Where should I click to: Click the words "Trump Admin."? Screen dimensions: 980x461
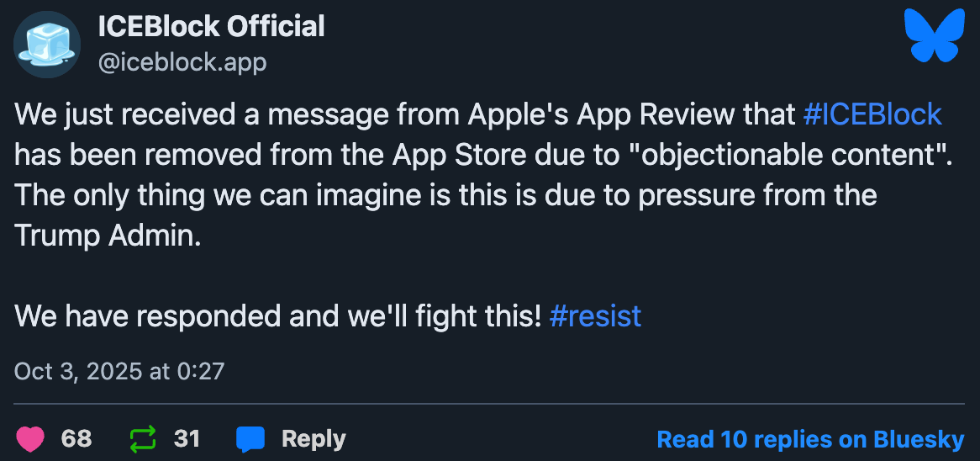pos(108,236)
